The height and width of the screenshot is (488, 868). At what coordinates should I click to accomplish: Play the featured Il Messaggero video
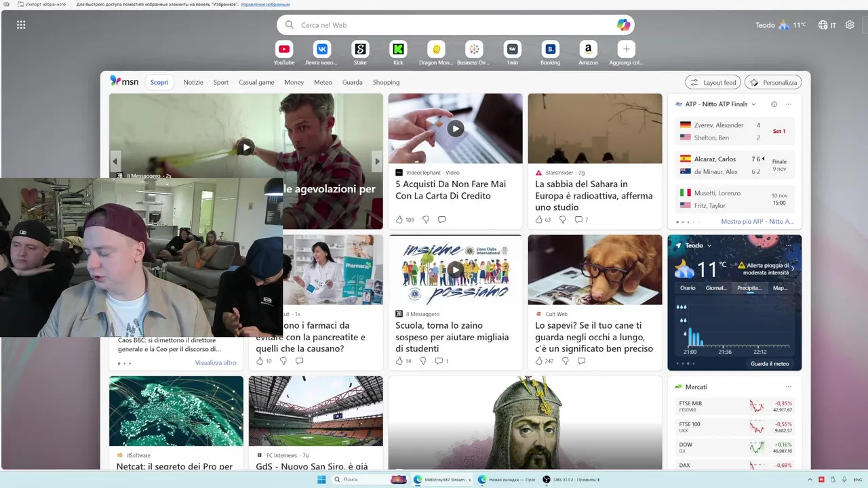(x=246, y=146)
